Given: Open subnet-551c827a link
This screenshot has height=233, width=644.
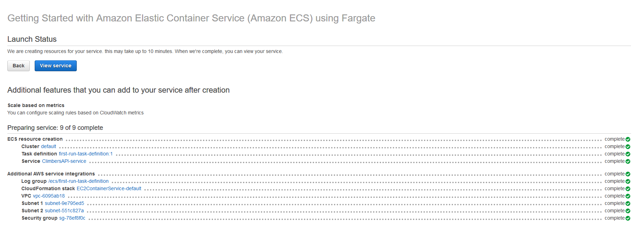Looking at the screenshot, I should [64, 211].
